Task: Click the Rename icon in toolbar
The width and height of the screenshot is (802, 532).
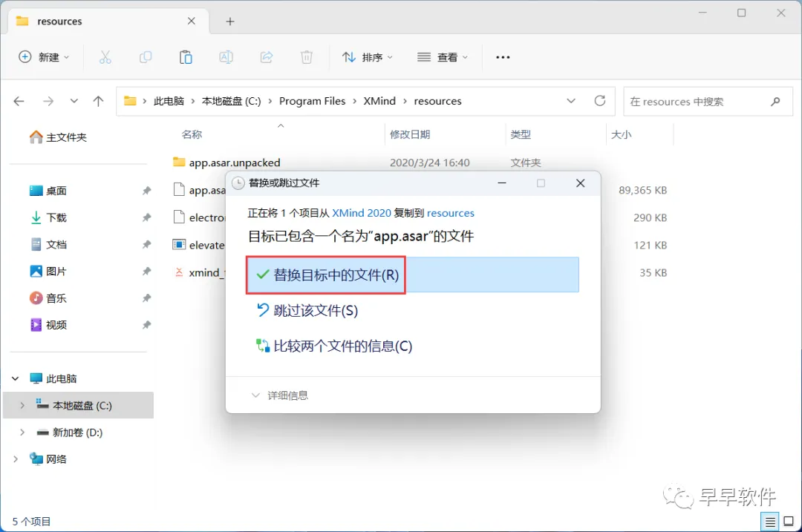Action: pyautogui.click(x=226, y=57)
